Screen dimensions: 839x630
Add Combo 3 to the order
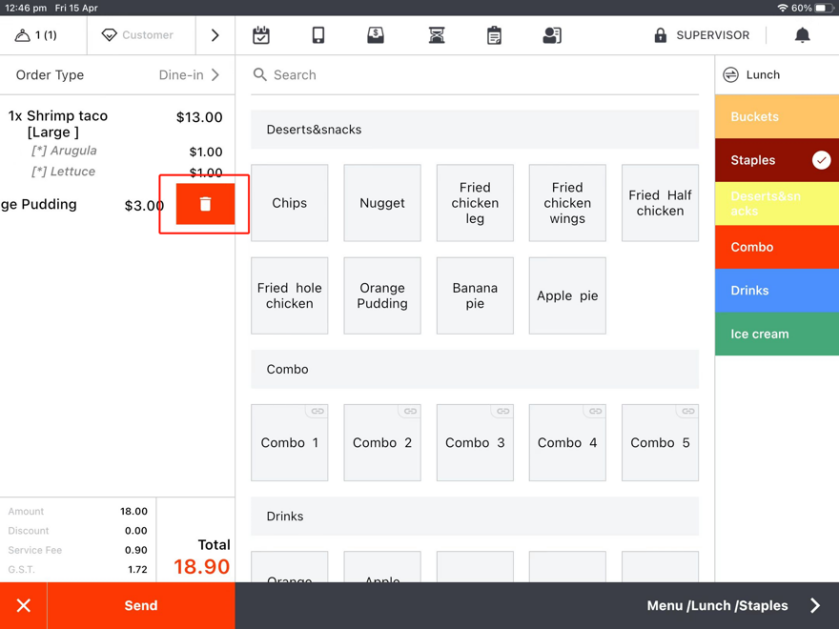pos(475,443)
